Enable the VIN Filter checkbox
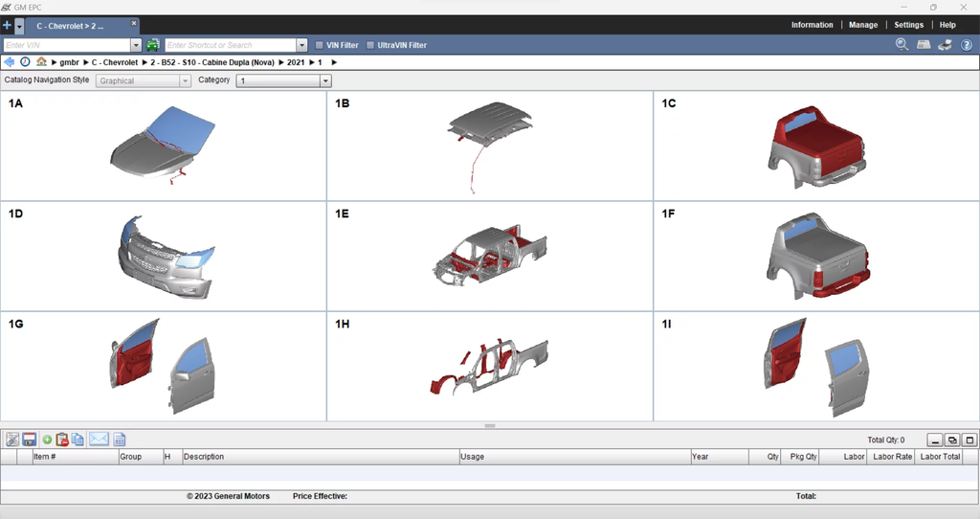This screenshot has height=519, width=980. pyautogui.click(x=320, y=45)
